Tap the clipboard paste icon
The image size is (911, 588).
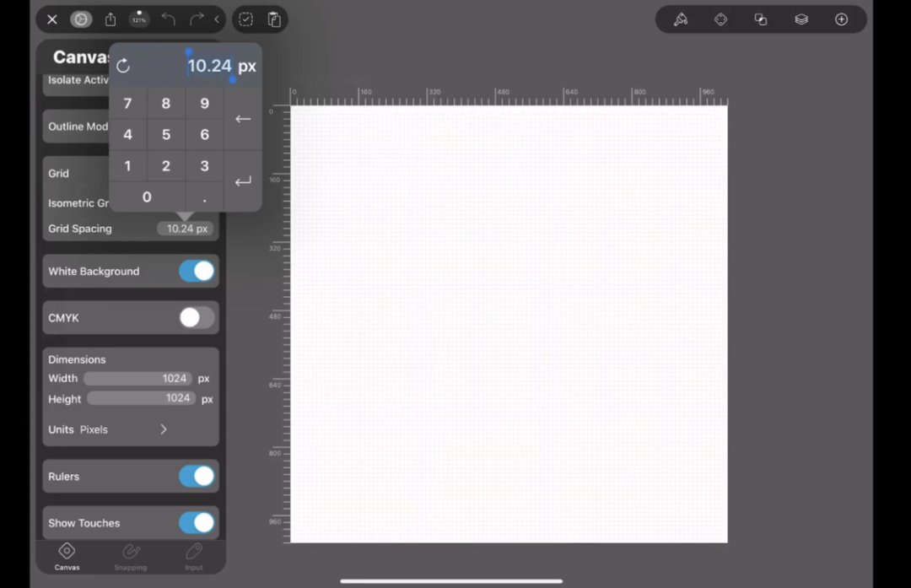(274, 19)
